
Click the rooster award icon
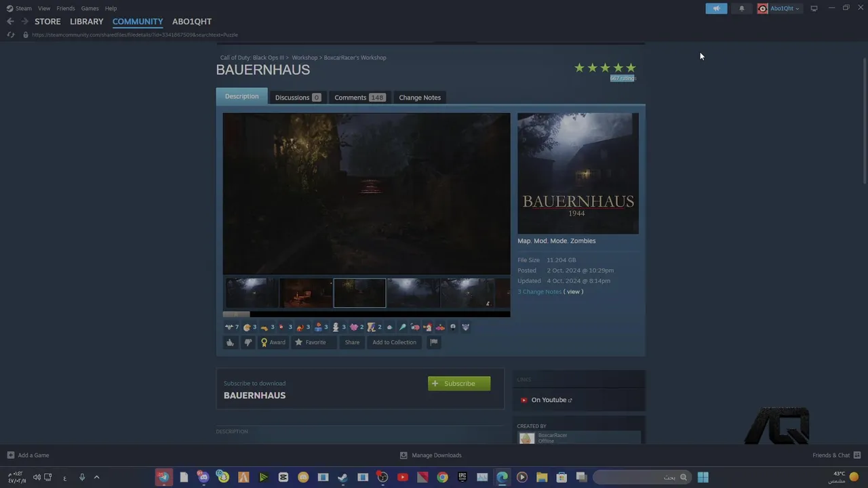(427, 327)
